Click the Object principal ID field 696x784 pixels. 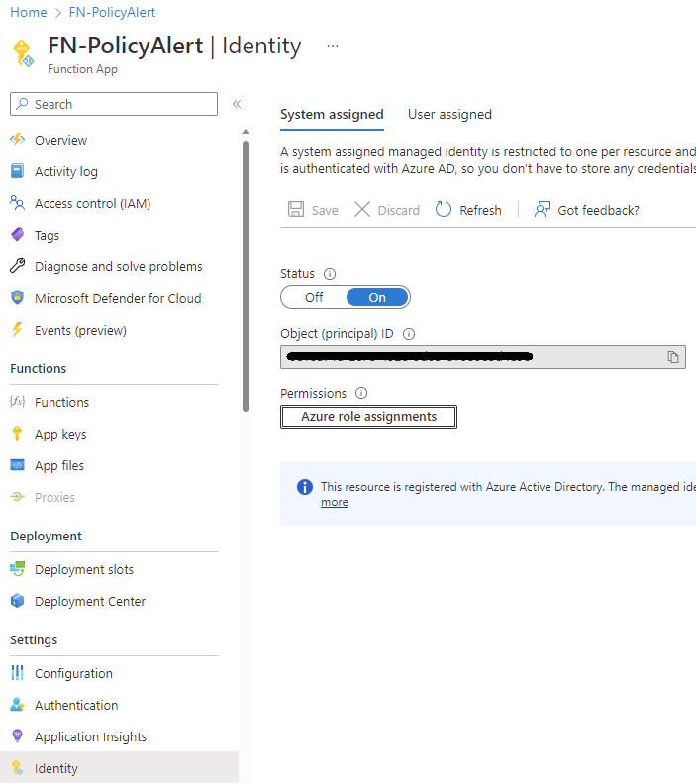tap(483, 357)
